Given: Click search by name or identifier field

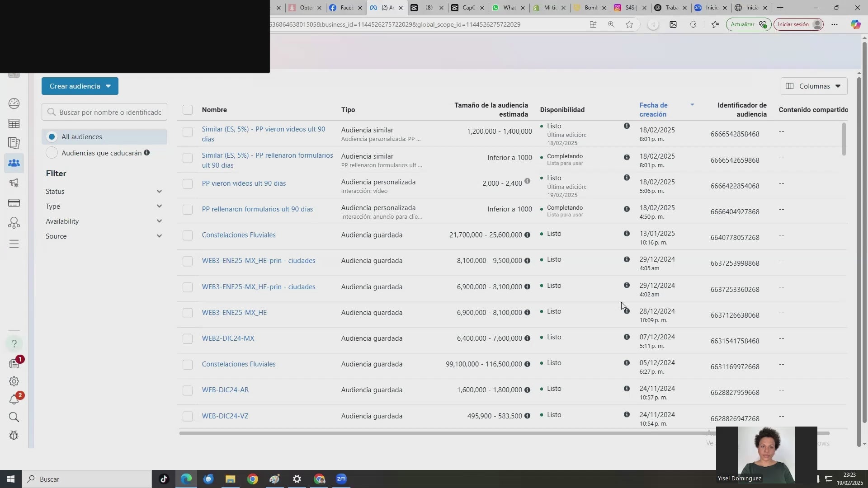Looking at the screenshot, I should tap(104, 112).
